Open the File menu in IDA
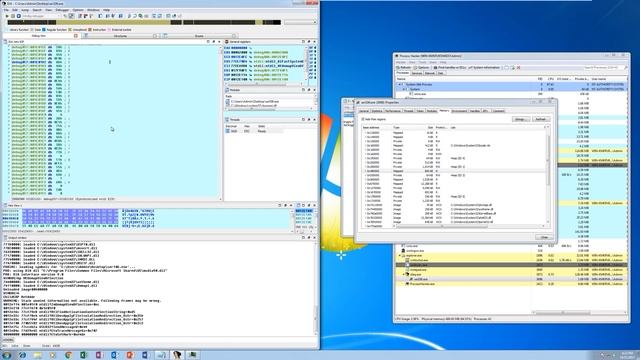 pyautogui.click(x=6, y=10)
